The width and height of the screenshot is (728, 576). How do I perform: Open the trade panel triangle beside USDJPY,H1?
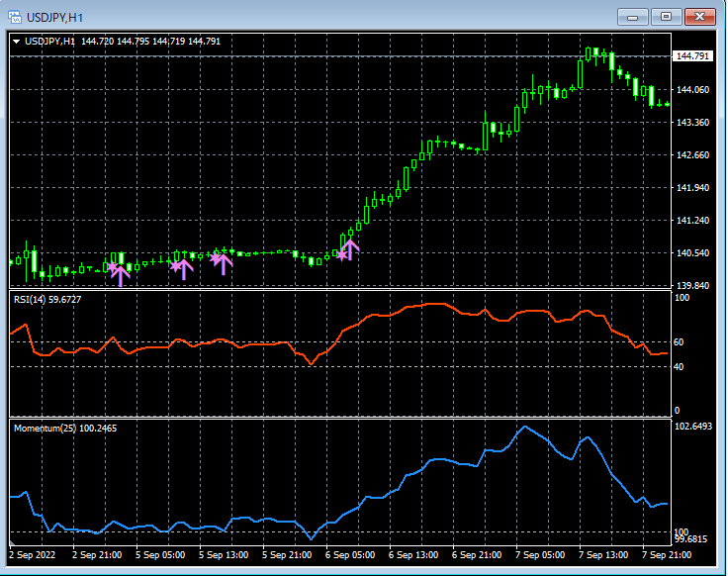point(18,41)
